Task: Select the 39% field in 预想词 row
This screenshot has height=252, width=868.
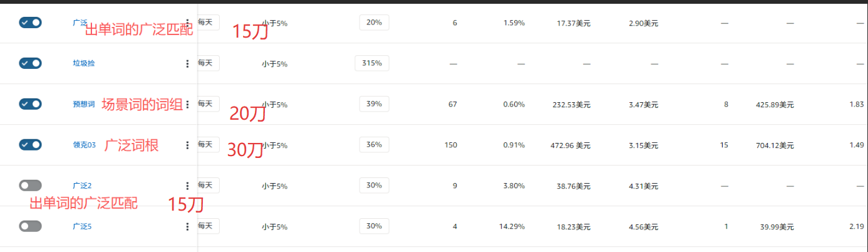Action: tap(374, 104)
